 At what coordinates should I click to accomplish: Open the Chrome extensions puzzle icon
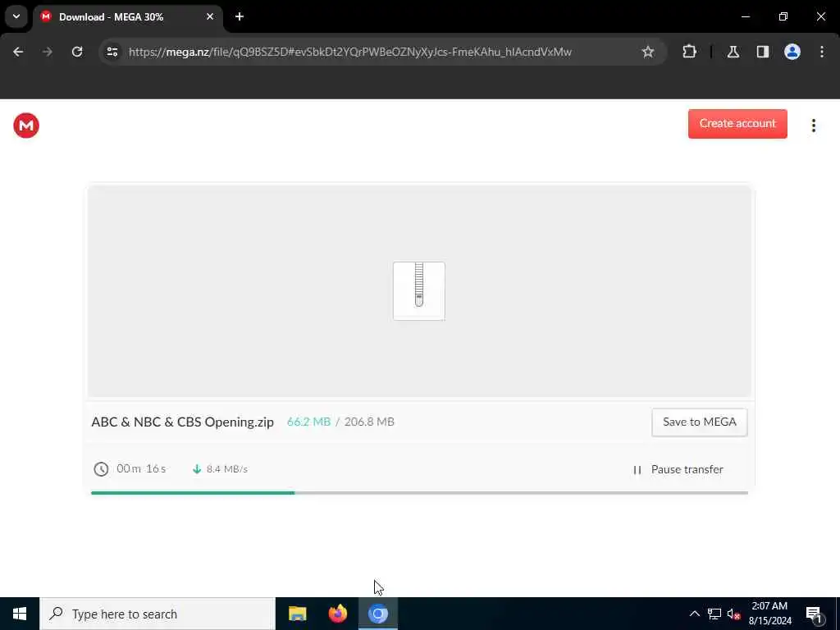(689, 52)
